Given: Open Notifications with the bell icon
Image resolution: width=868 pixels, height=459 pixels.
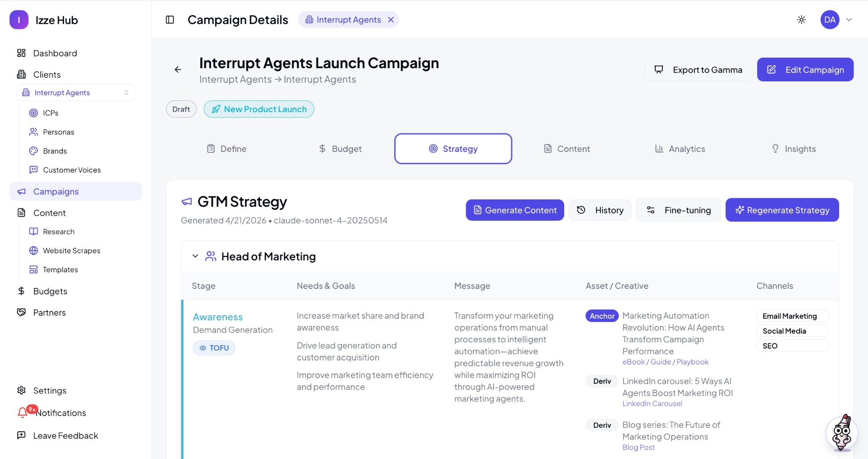Looking at the screenshot, I should (23, 412).
